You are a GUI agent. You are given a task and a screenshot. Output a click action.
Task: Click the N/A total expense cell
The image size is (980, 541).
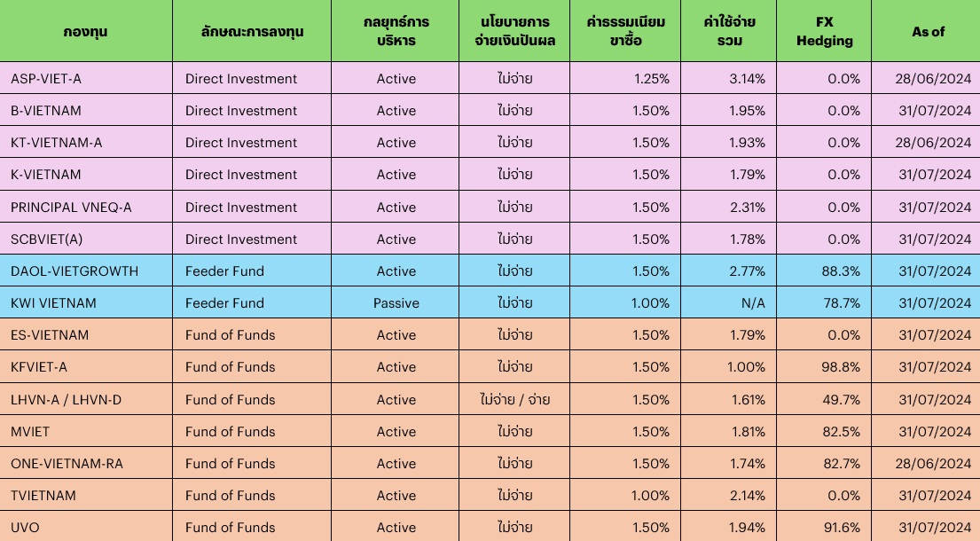[753, 303]
